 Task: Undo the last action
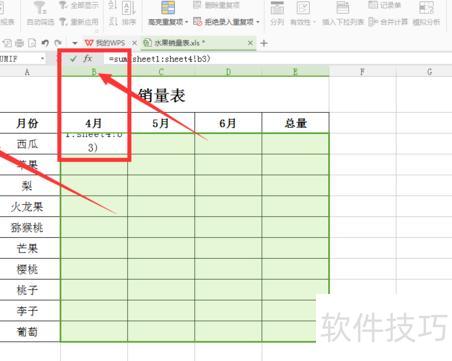(x=45, y=43)
